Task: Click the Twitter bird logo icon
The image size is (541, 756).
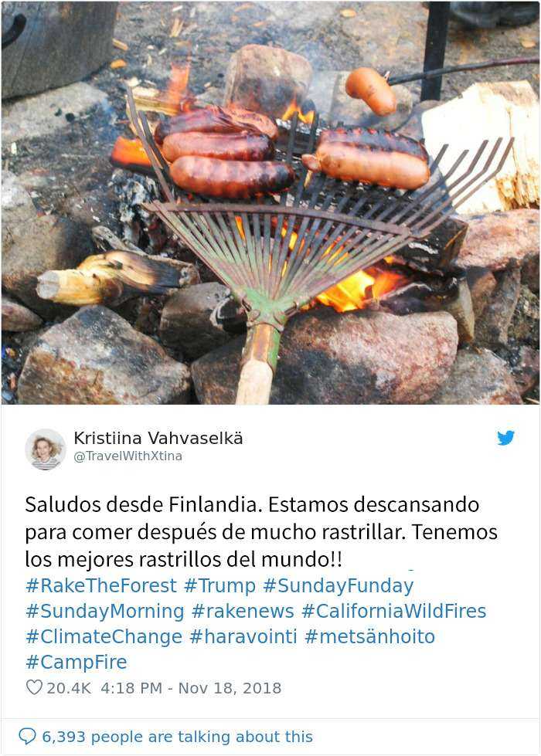Action: pyautogui.click(x=505, y=438)
